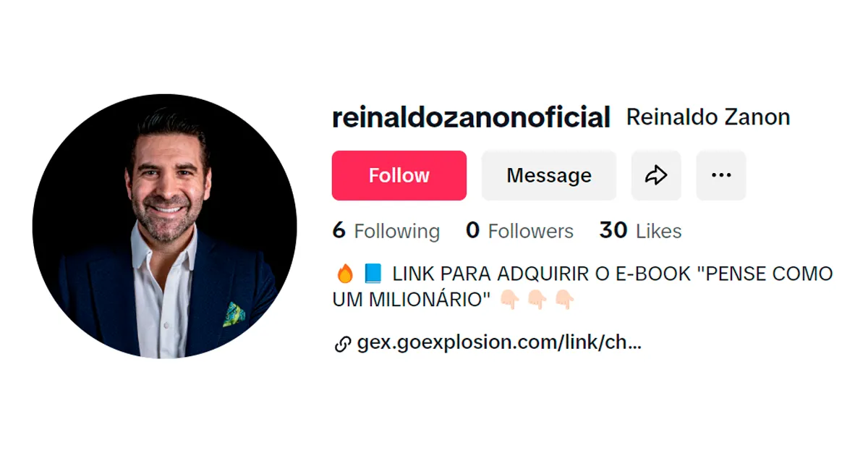Open the three-dot more options menu
This screenshot has height=451, width=868.
point(721,175)
